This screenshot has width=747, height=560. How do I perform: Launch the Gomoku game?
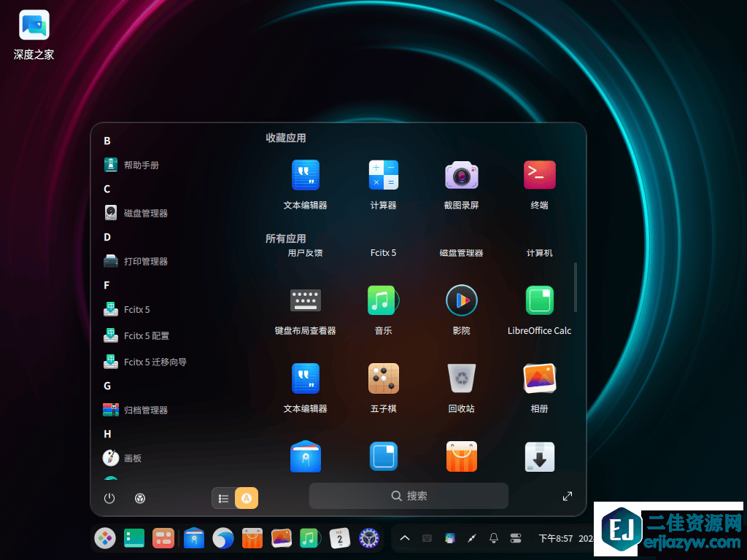coord(383,378)
